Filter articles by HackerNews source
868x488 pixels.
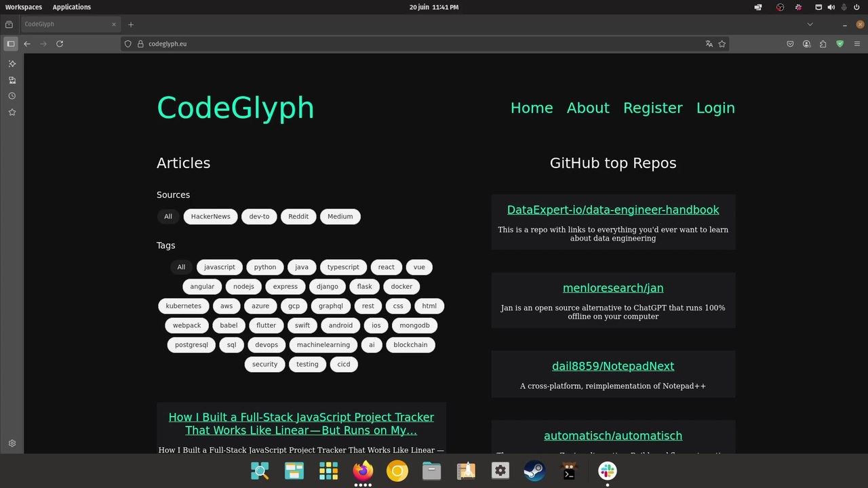[x=210, y=217]
